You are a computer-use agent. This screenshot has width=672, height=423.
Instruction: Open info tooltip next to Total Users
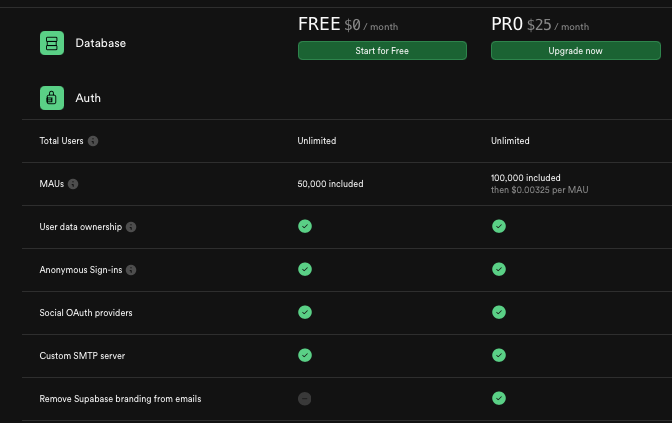click(x=93, y=141)
